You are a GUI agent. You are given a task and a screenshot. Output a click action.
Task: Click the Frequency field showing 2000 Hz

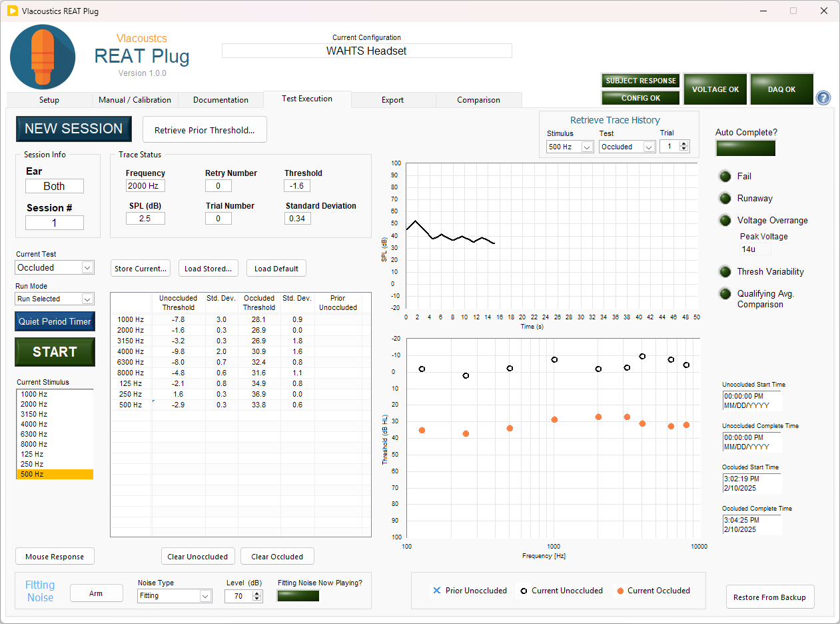[x=145, y=186]
